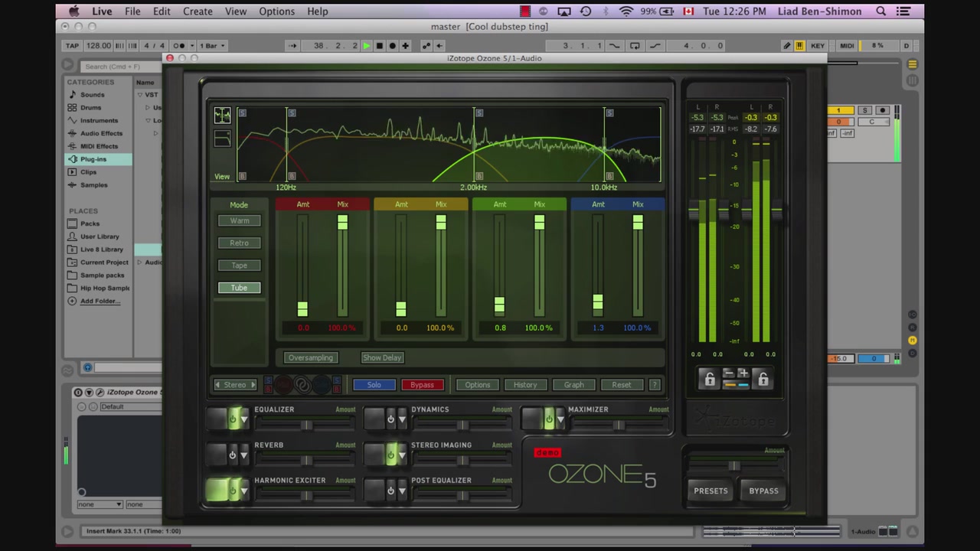Open the Options menu
The width and height of the screenshot is (980, 551).
[276, 11]
